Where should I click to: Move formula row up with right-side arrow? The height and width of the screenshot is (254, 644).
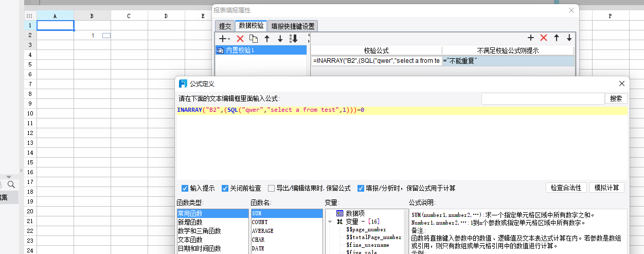[556, 38]
